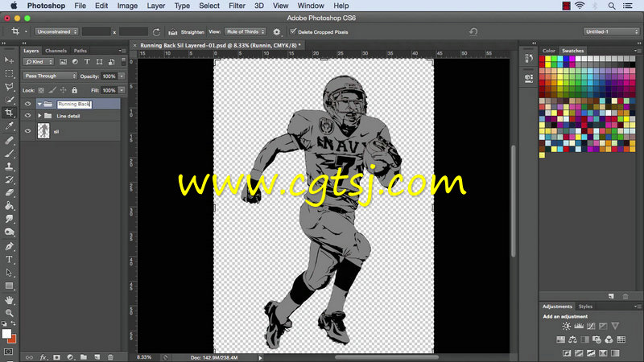
Task: Open crop additional options gear
Action: point(277,32)
